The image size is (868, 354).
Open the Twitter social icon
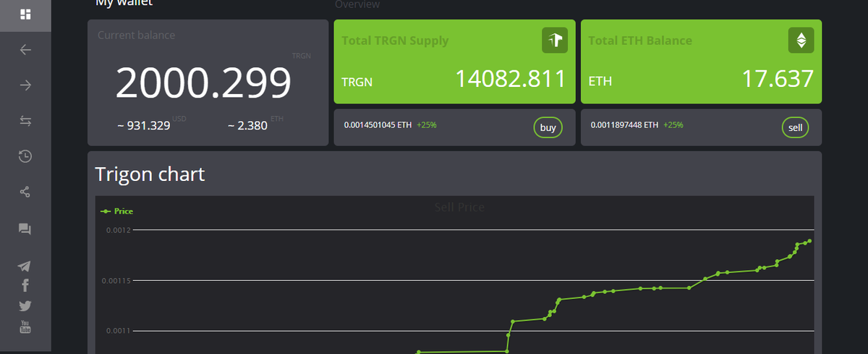[25, 306]
